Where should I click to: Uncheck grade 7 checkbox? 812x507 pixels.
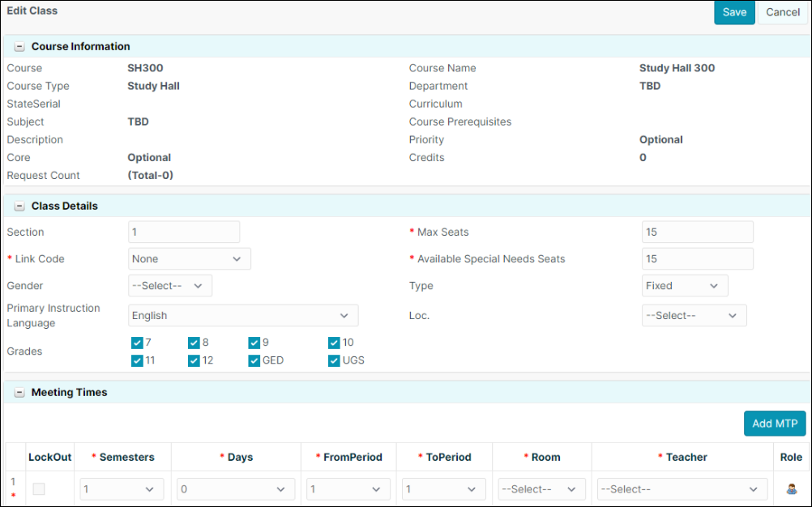point(137,343)
